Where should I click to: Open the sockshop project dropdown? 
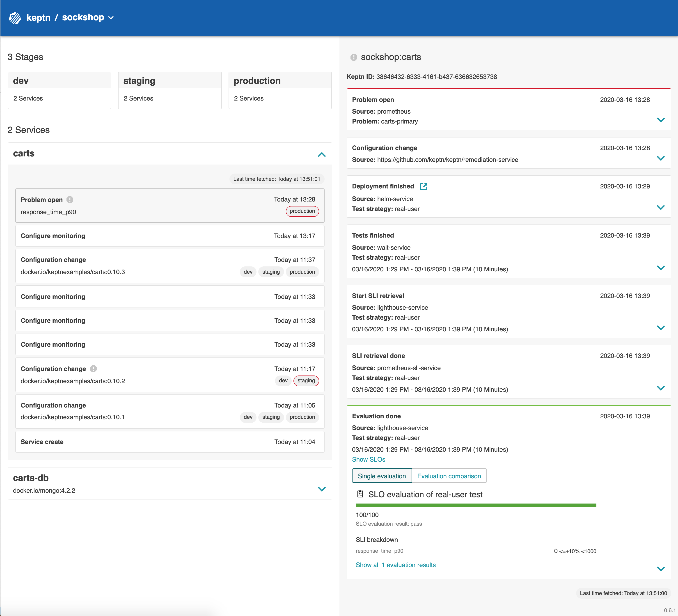[x=88, y=18]
